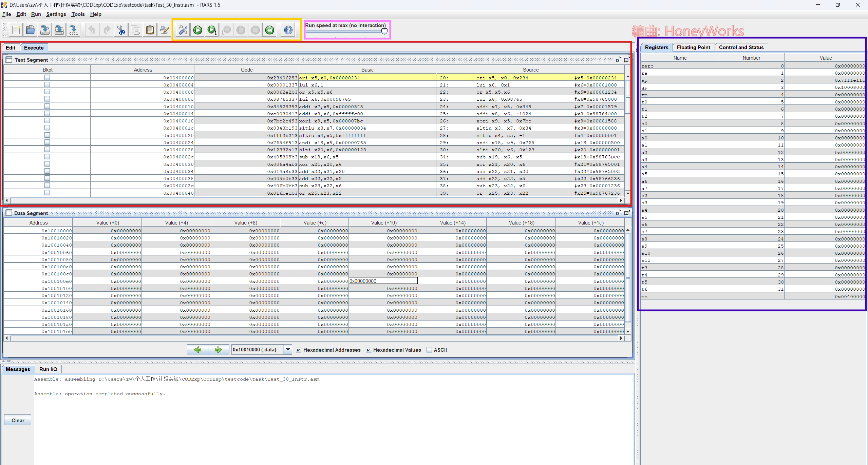Go to next data memory page
Image resolution: width=868 pixels, height=465 pixels.
[218, 350]
